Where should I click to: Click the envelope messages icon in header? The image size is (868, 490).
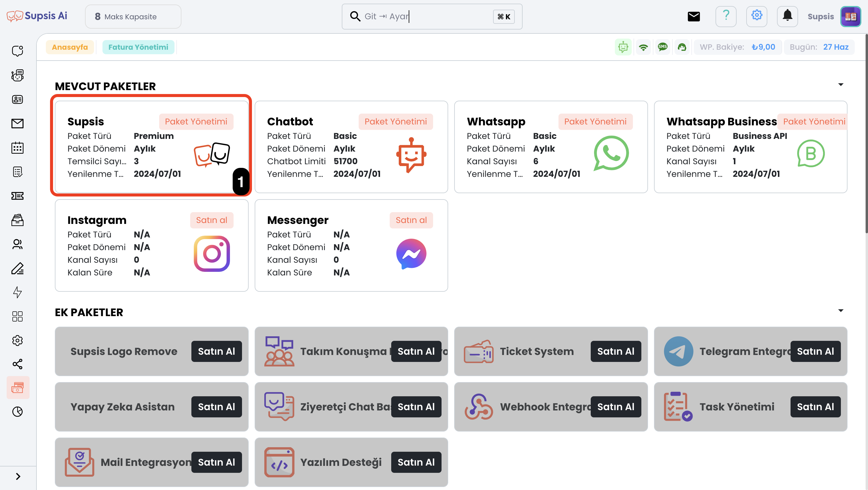click(693, 17)
